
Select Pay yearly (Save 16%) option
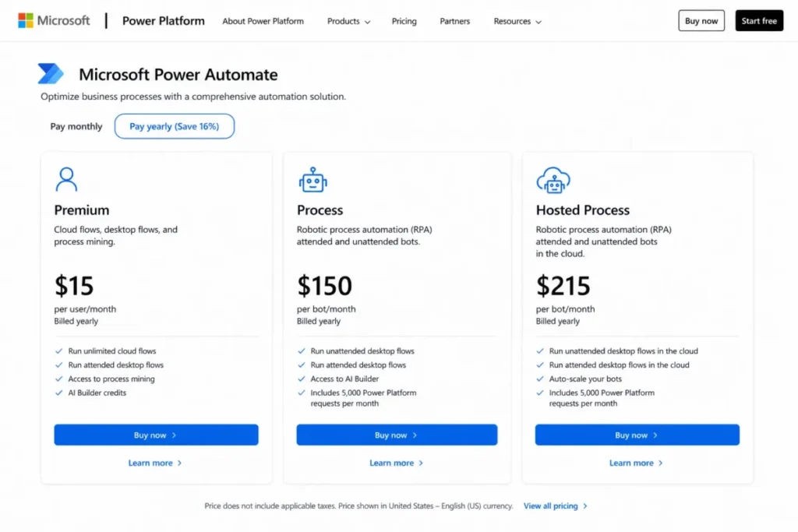coord(175,126)
